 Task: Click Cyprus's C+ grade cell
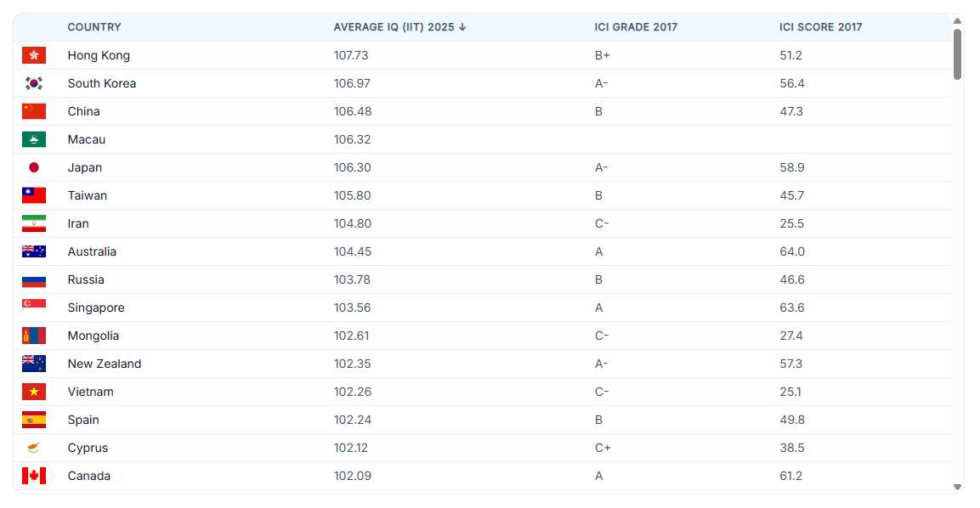click(x=603, y=448)
